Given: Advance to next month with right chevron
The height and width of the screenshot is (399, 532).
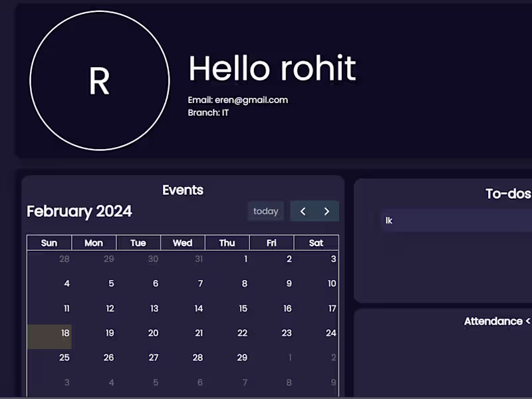Looking at the screenshot, I should 327,211.
